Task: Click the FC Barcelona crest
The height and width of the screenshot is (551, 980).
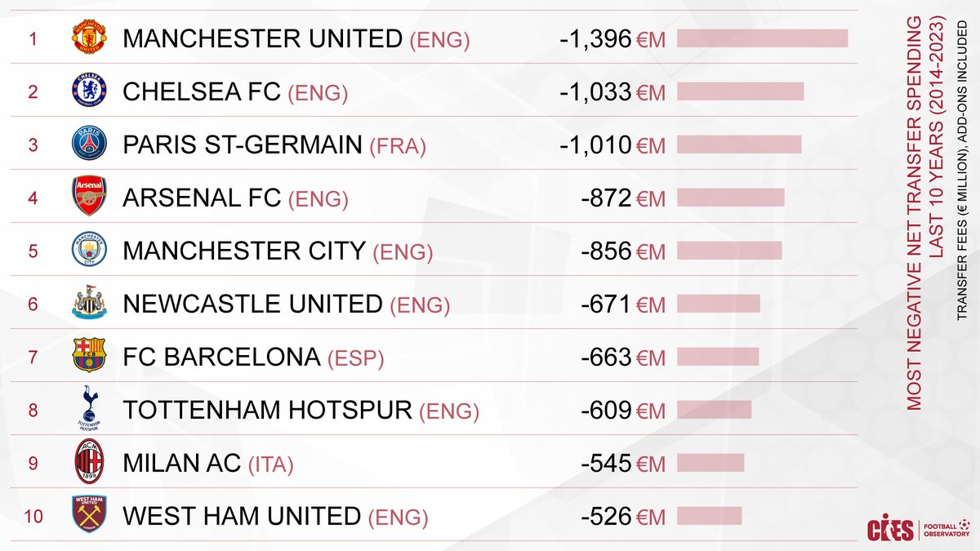Action: click(88, 356)
